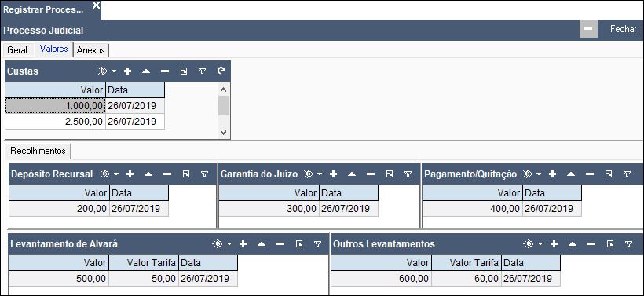Image resolution: width=644 pixels, height=296 pixels.
Task: Open Custas actions dropdown arrow
Action: coord(114,71)
